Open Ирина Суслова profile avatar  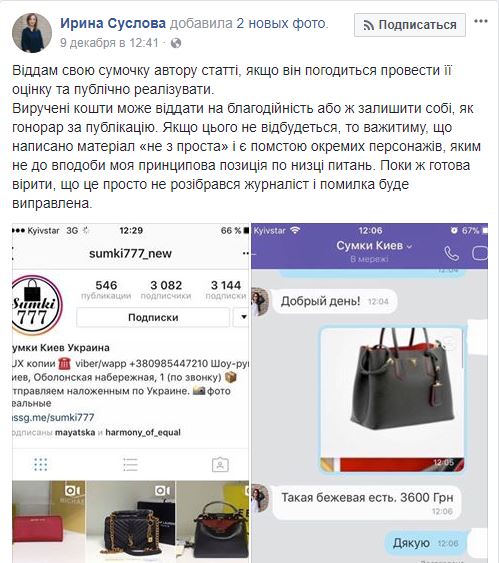(x=32, y=33)
